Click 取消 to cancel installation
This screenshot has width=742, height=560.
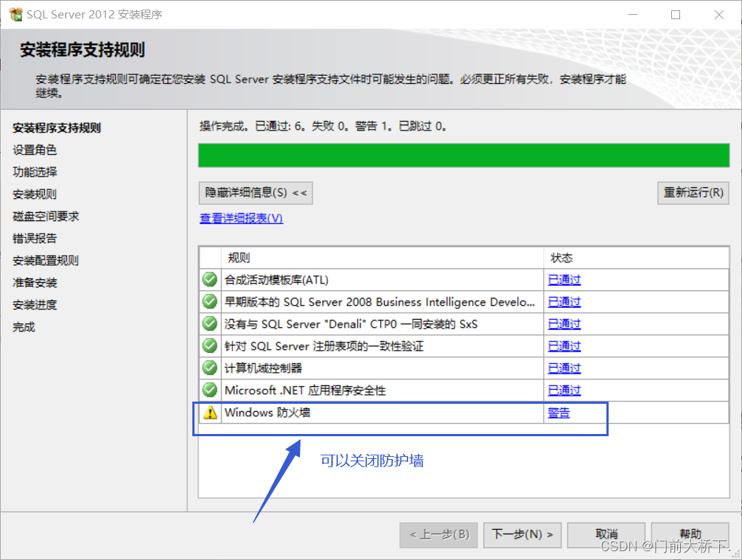tap(606, 535)
